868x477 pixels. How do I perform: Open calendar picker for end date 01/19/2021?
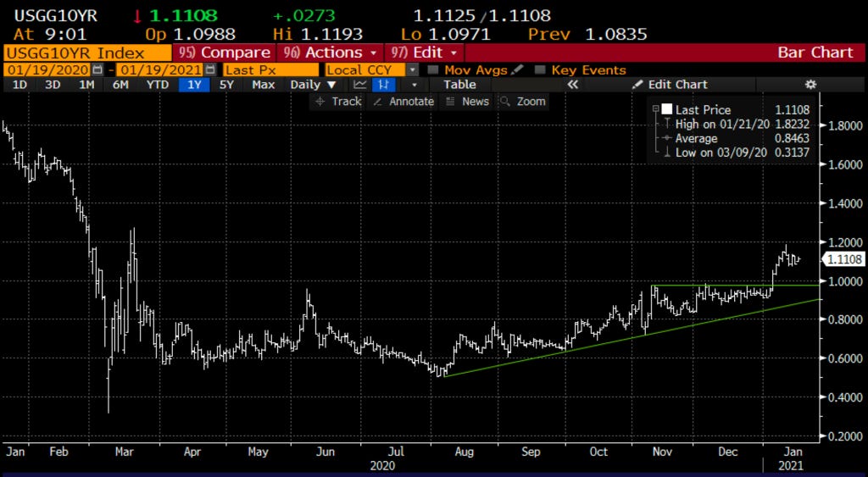click(x=210, y=70)
